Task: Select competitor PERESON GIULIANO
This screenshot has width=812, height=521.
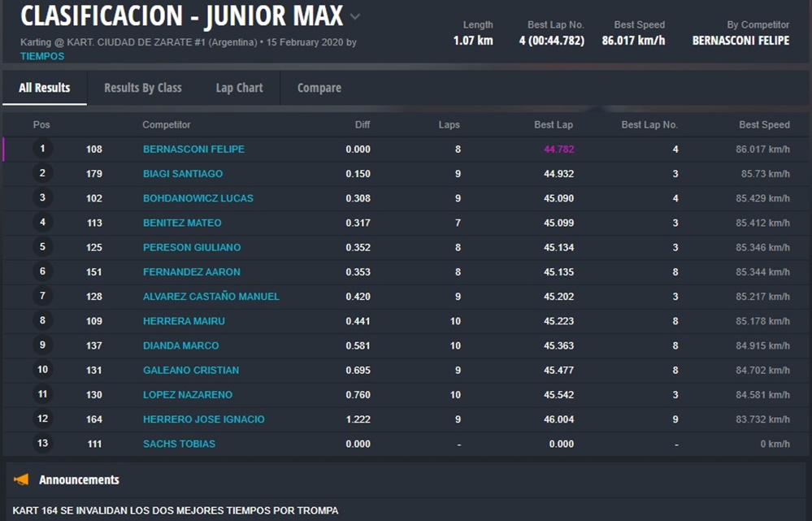Action: 192,247
